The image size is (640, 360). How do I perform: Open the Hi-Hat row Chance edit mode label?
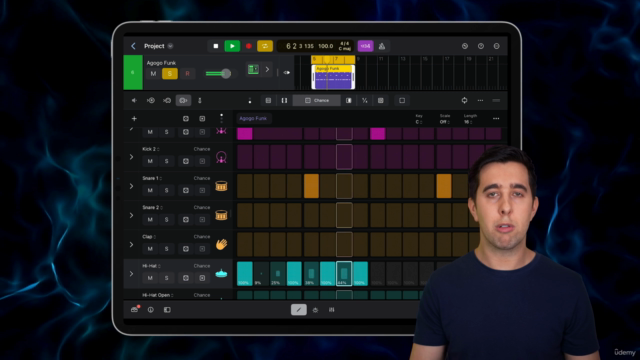pos(202,266)
